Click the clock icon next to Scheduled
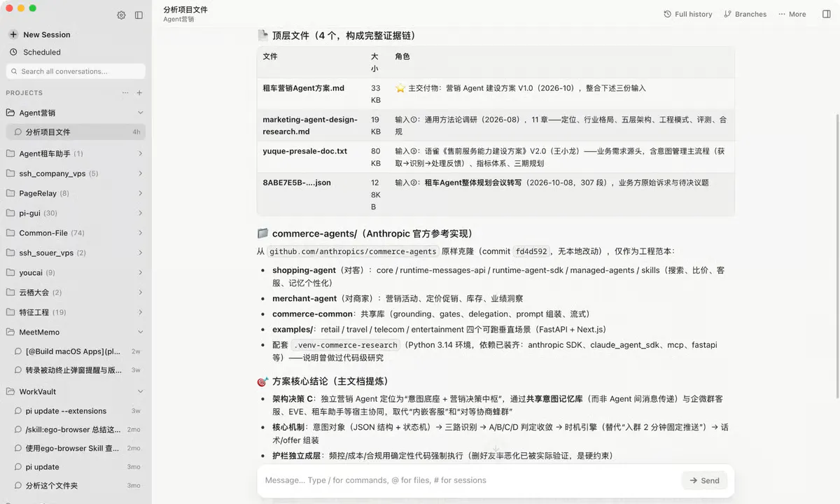 [13, 52]
